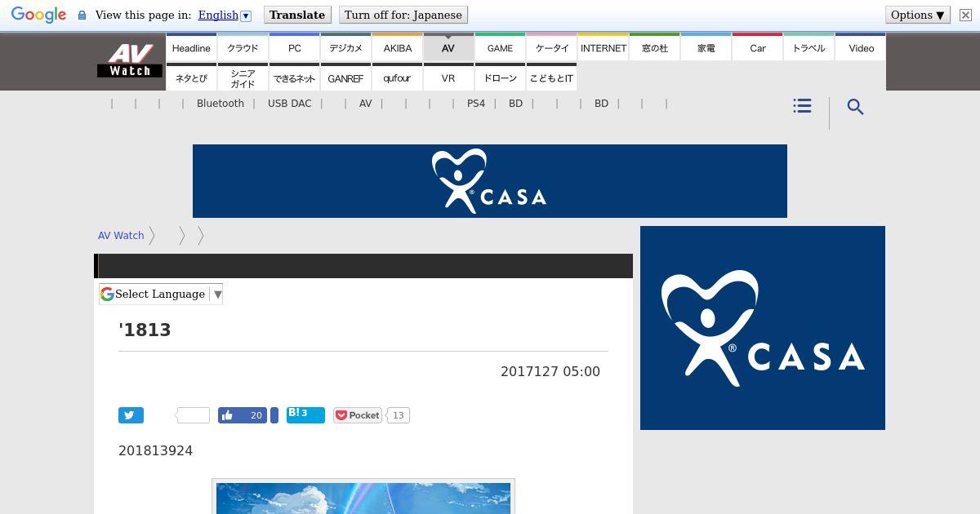Image resolution: width=980 pixels, height=514 pixels.
Task: Open the 窓の杜 tab
Action: point(655,48)
